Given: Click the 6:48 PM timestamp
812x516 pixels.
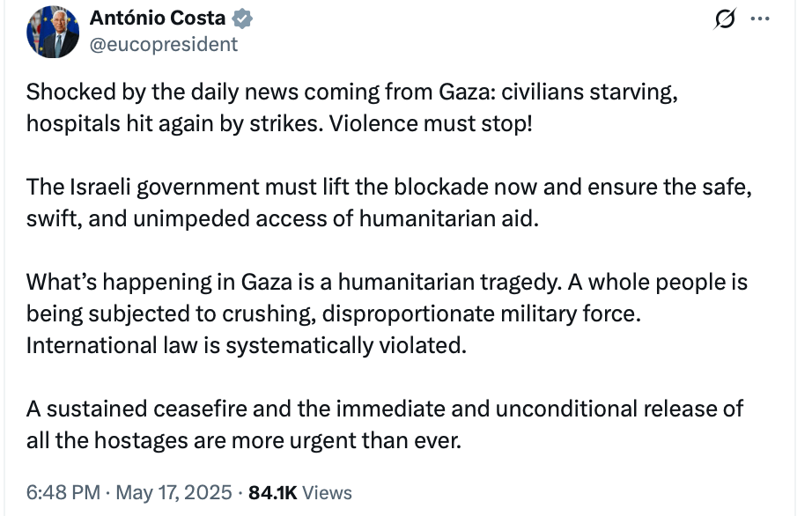Looking at the screenshot, I should pos(62,492).
